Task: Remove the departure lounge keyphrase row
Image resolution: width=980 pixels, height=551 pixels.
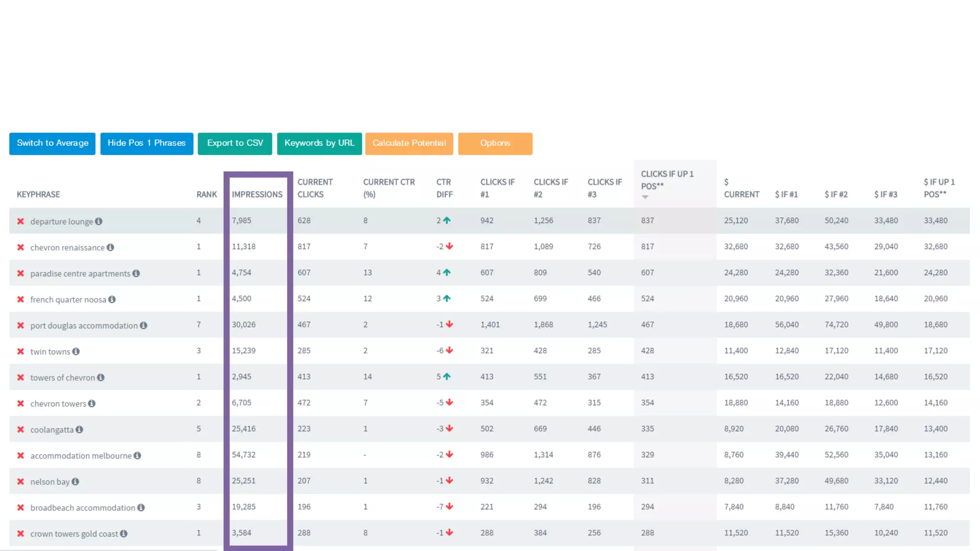Action: pos(21,221)
